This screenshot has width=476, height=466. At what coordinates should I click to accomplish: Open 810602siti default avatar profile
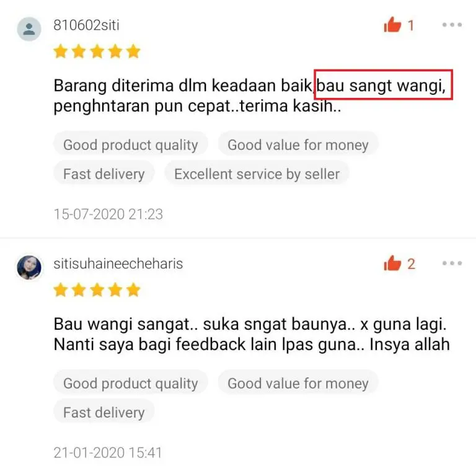29,29
